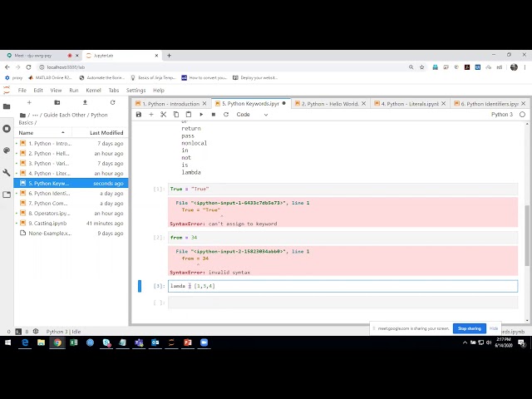Cut selected cell with scissors icon
The width and height of the screenshot is (532, 399).
[164, 115]
